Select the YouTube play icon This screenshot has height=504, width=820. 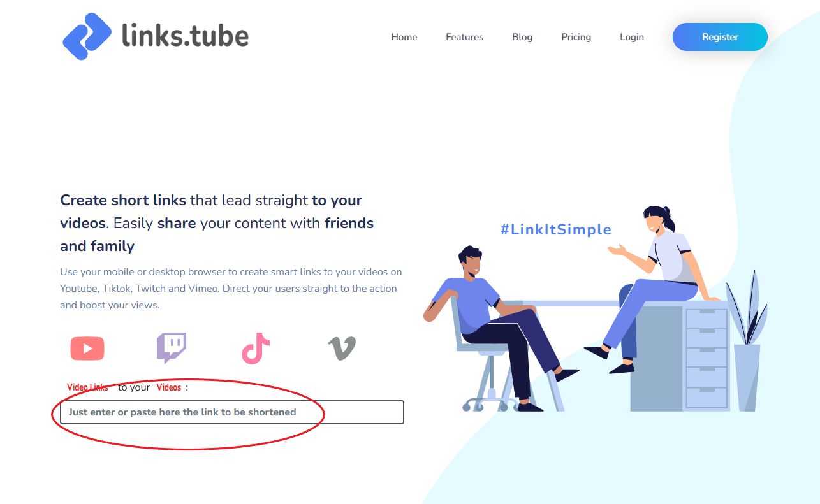pos(87,349)
